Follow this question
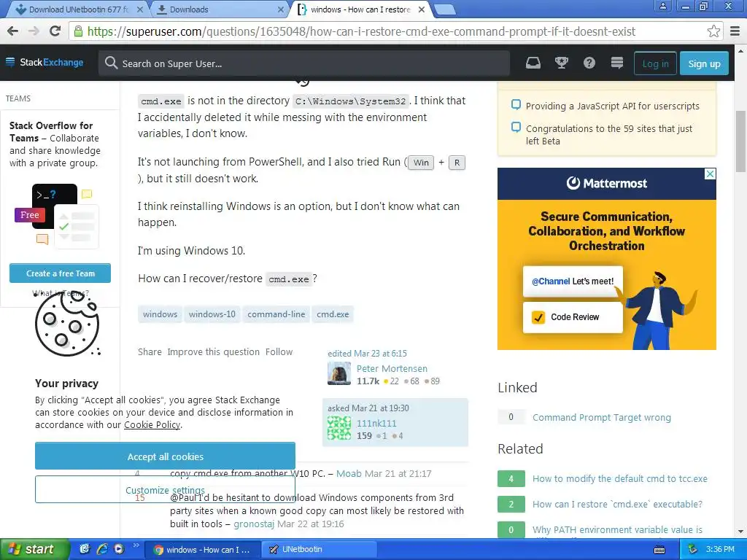747x560 pixels. 279,352
